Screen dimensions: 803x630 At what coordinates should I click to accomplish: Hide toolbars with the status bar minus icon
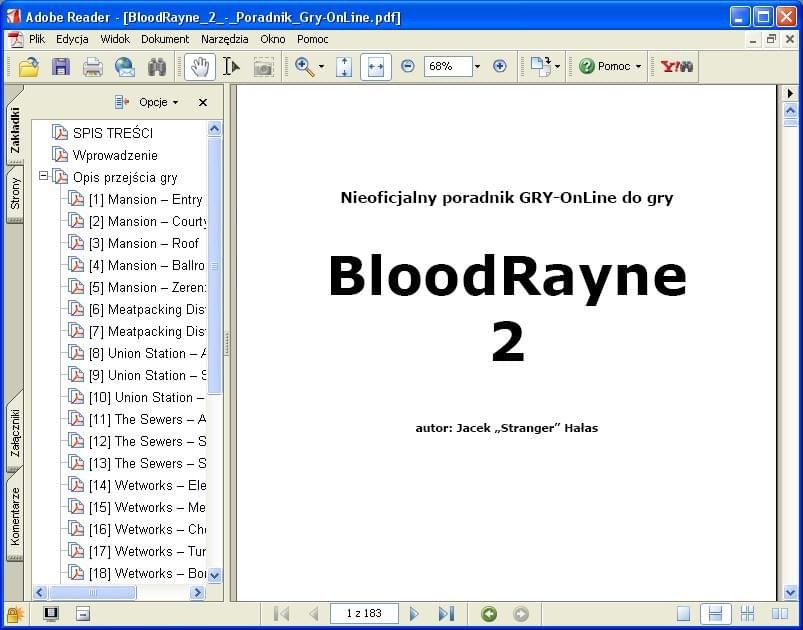click(x=83, y=613)
